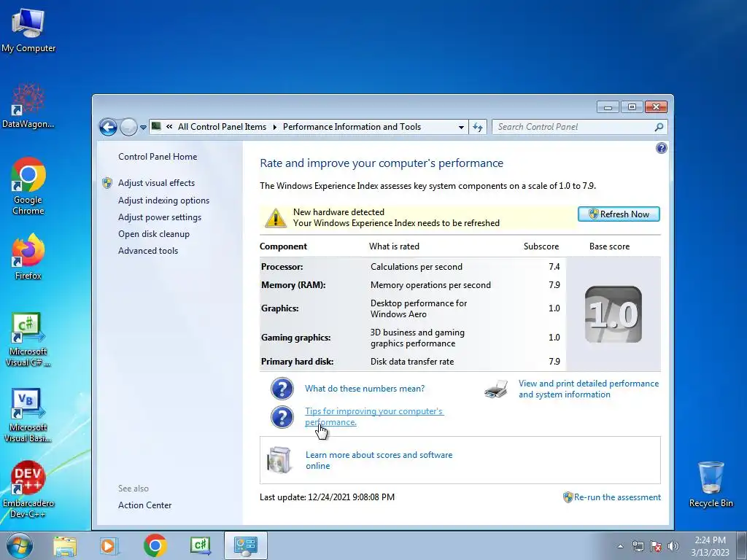The width and height of the screenshot is (747, 560).
Task: Go to Control Panel Home
Action: pyautogui.click(x=158, y=157)
